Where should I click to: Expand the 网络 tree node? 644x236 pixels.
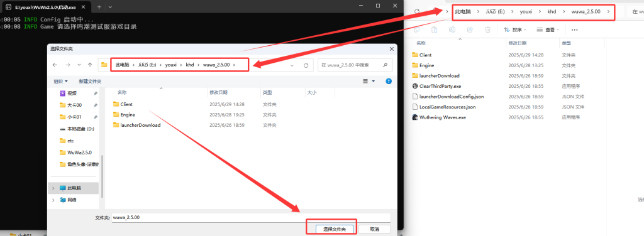click(x=53, y=200)
